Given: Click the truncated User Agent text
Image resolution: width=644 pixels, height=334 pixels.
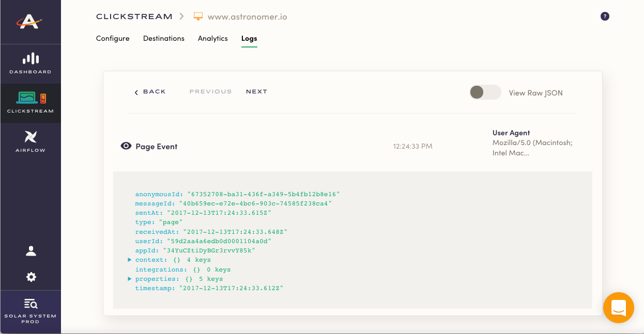Looking at the screenshot, I should coord(532,148).
